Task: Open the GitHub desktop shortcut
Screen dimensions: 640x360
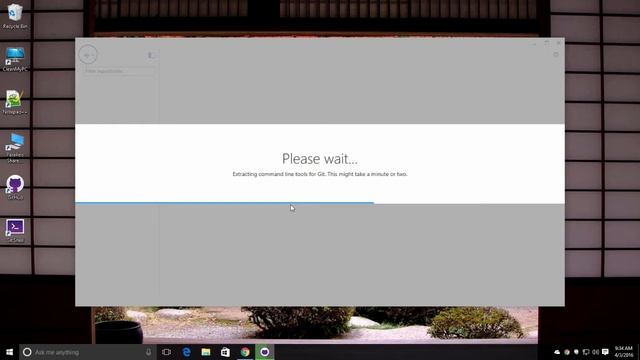Action: tap(15, 187)
